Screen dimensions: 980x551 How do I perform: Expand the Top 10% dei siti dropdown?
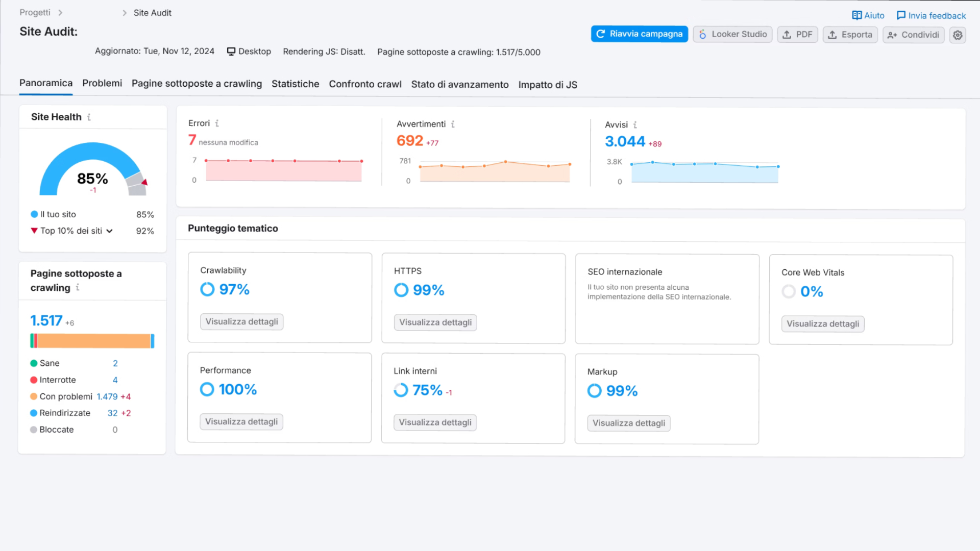[x=109, y=231]
